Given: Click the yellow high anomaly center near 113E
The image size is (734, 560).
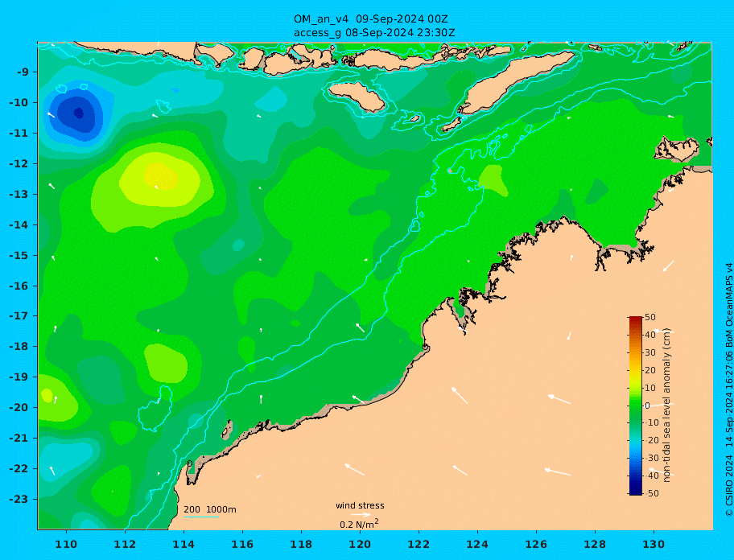Looking at the screenshot, I should coord(159,176).
